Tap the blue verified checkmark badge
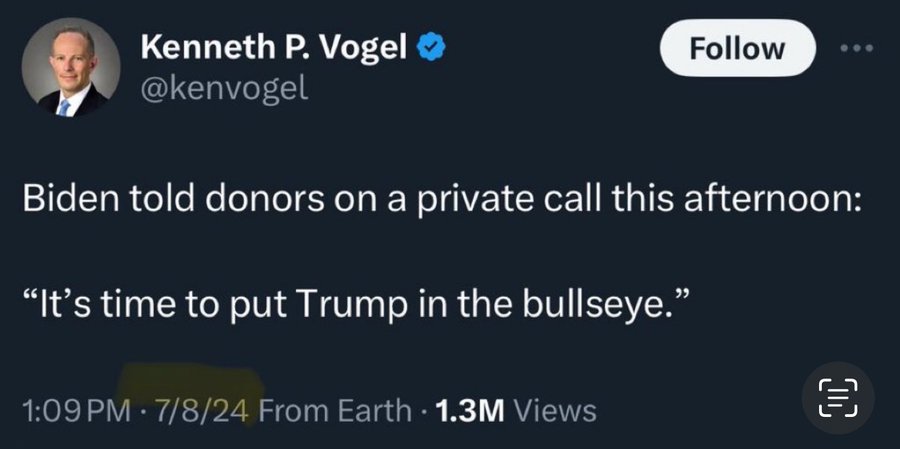This screenshot has height=449, width=900. pyautogui.click(x=429, y=47)
